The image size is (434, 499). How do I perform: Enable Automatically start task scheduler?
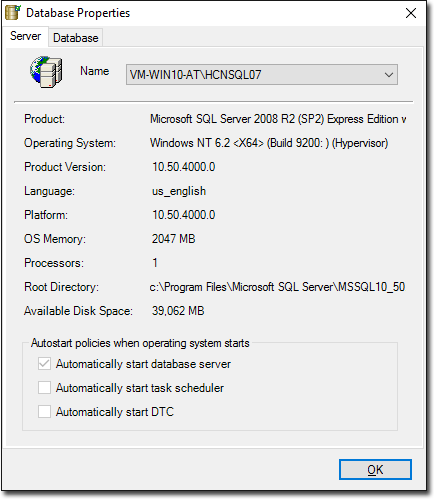(44, 388)
